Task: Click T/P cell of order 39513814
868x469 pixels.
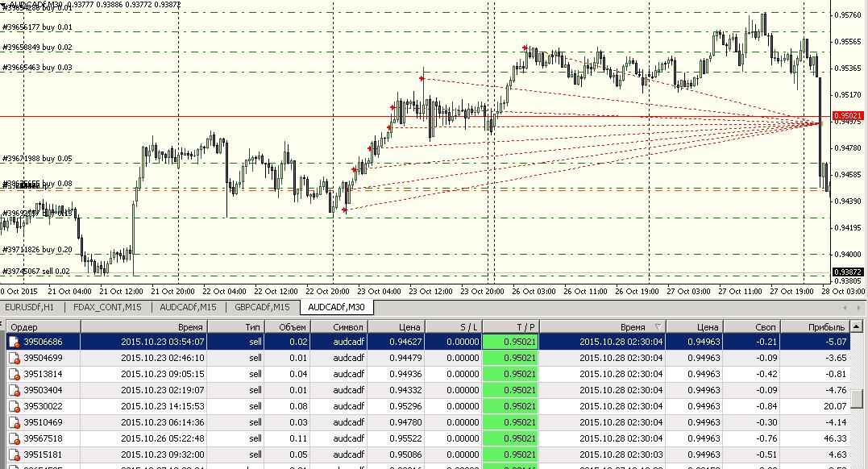Action: coord(511,375)
